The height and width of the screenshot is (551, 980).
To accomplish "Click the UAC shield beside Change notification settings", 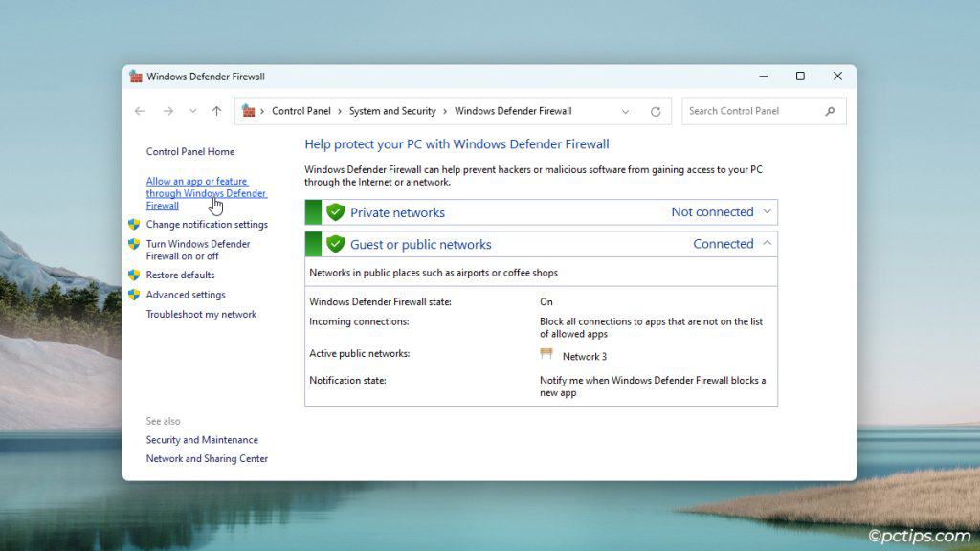I will click(x=137, y=224).
